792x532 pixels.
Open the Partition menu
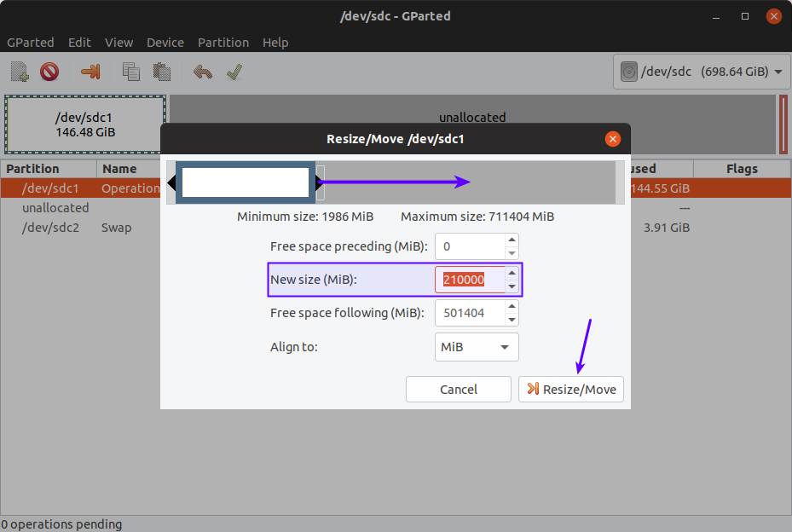(x=223, y=42)
